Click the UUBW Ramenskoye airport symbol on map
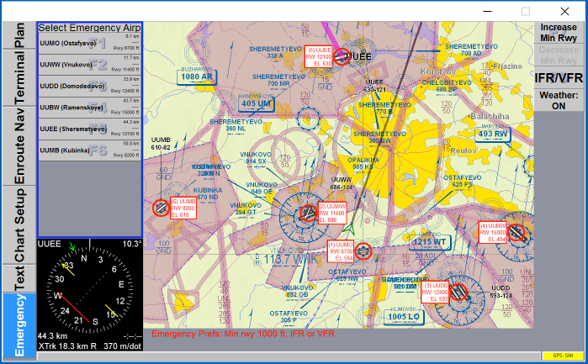 pyautogui.click(x=516, y=233)
